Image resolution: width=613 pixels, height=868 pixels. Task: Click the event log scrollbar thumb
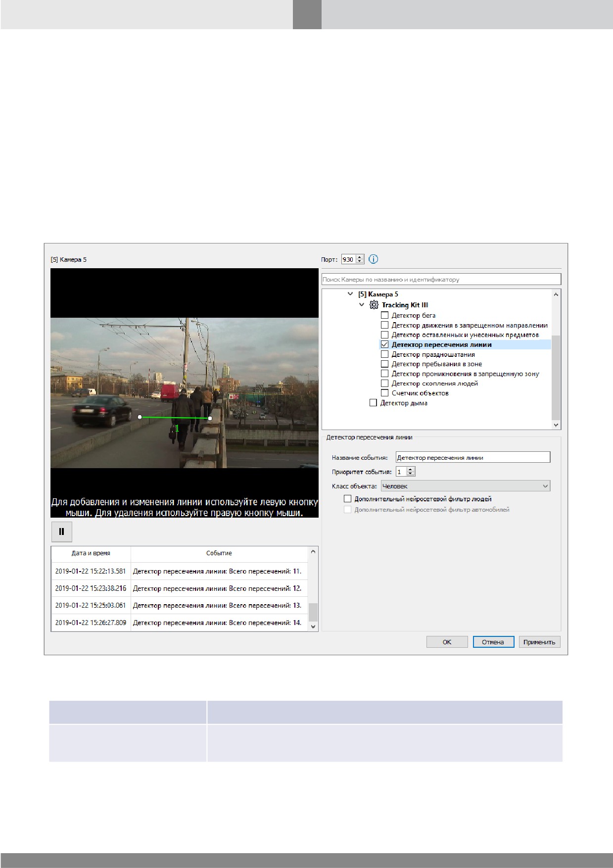tap(313, 612)
